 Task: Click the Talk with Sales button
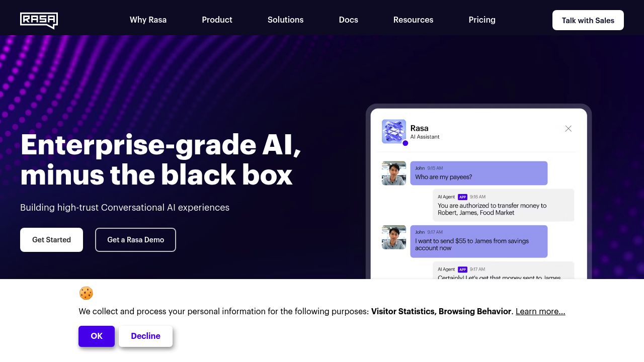pyautogui.click(x=588, y=21)
